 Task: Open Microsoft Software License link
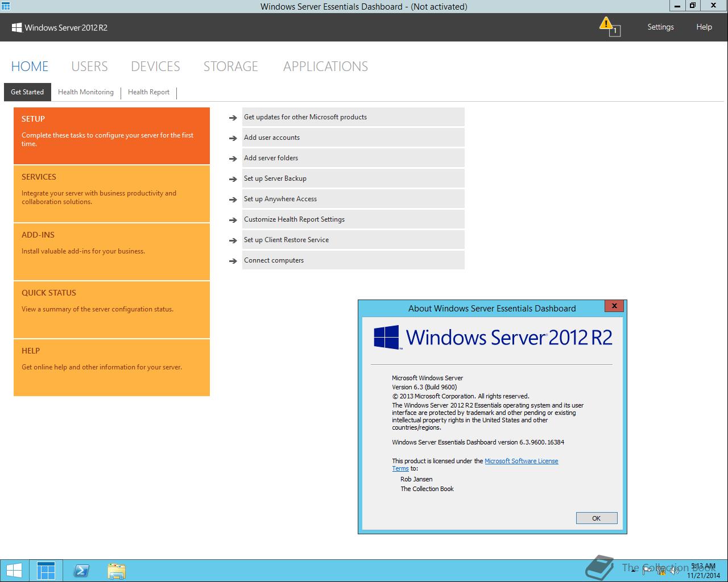pyautogui.click(x=521, y=461)
